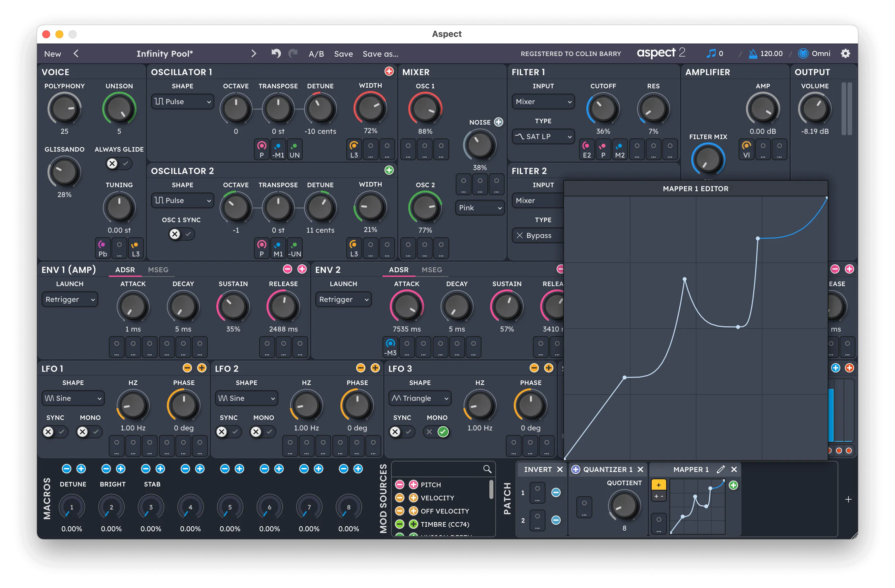895x588 pixels.
Task: Click the Filter 1 CUTOFF knob
Action: 603,109
